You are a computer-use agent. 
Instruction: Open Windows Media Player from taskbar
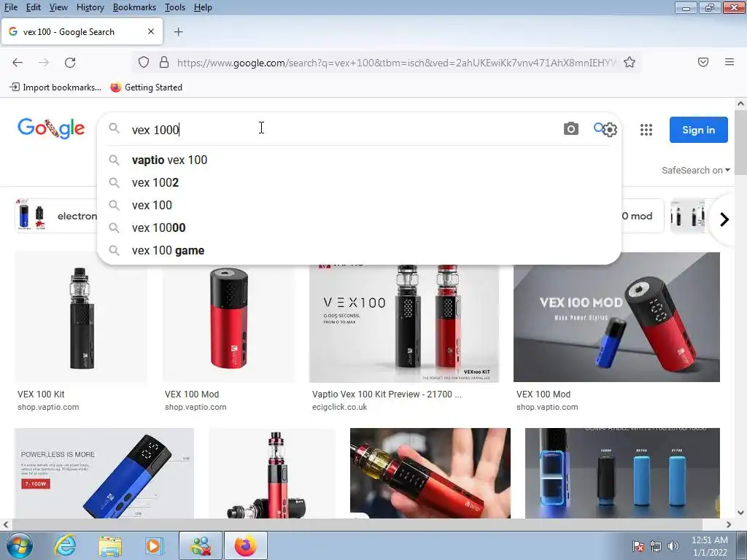(x=154, y=545)
